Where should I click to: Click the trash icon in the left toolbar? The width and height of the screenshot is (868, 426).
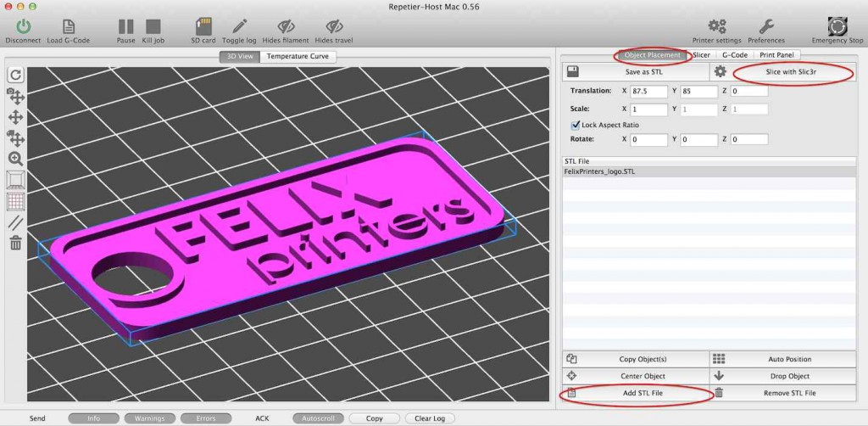coord(15,244)
